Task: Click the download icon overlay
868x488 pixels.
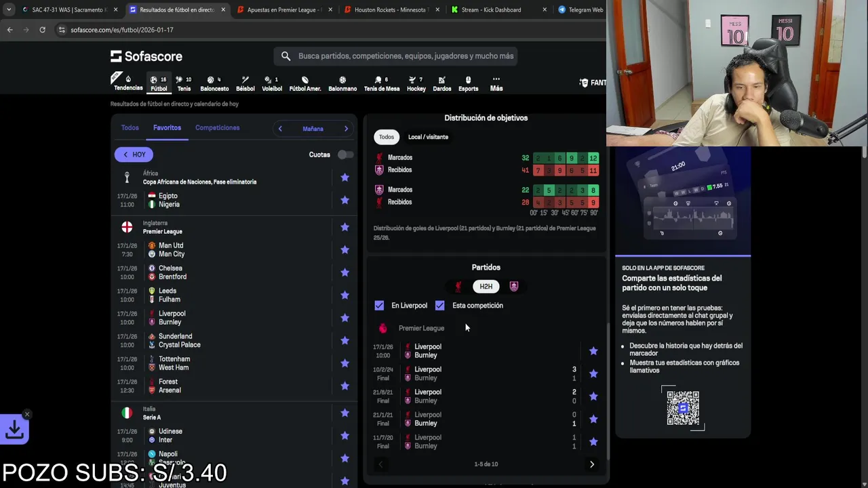Action: [x=14, y=429]
